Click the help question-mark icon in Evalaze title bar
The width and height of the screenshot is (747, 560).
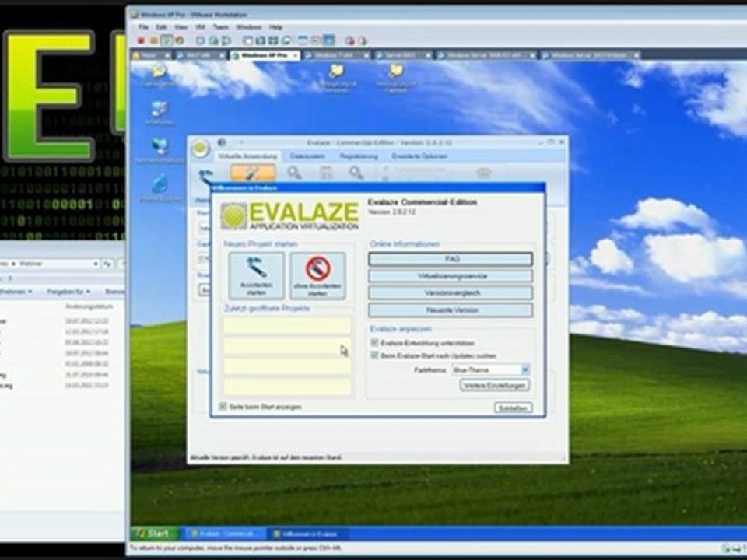point(222,142)
